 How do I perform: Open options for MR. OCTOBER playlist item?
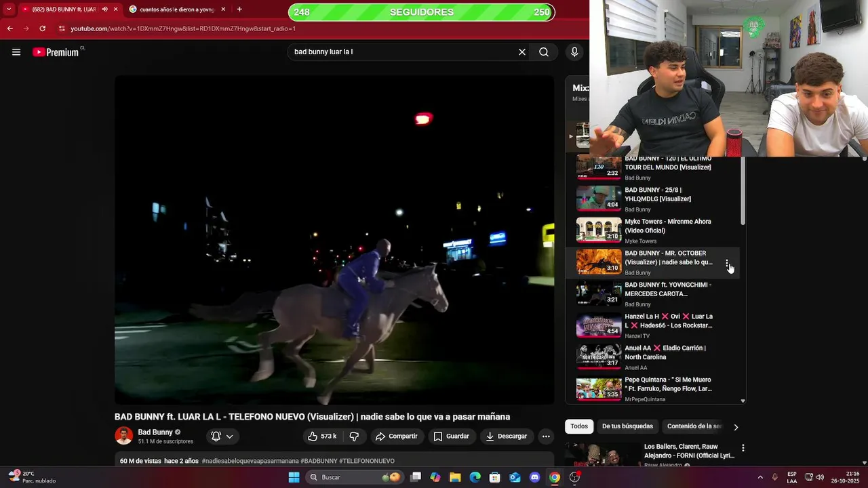pyautogui.click(x=727, y=264)
